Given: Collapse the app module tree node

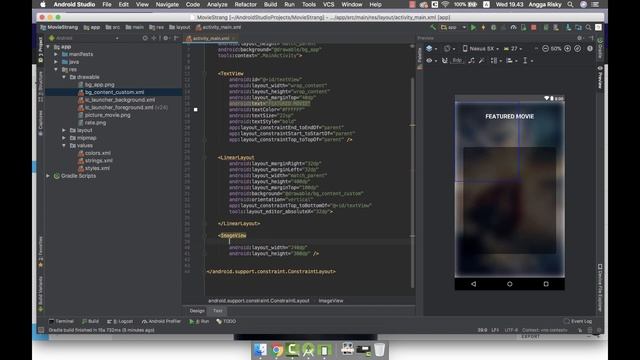Looking at the screenshot, I should 49,47.
